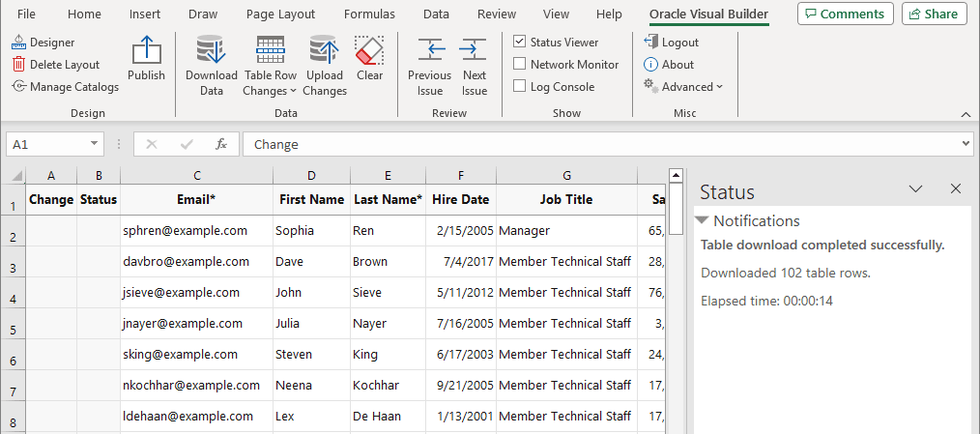Screen dimensions: 980x434
Task: Click the Comments button
Action: point(845,14)
